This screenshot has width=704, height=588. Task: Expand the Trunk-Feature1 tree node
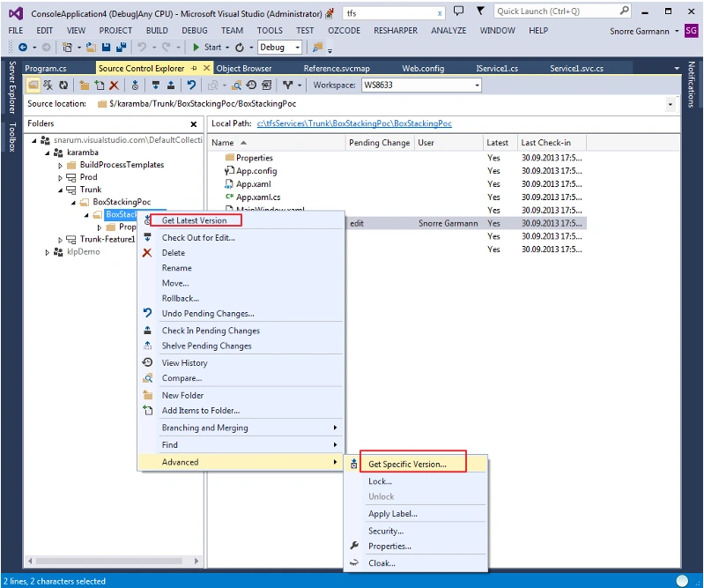click(60, 240)
